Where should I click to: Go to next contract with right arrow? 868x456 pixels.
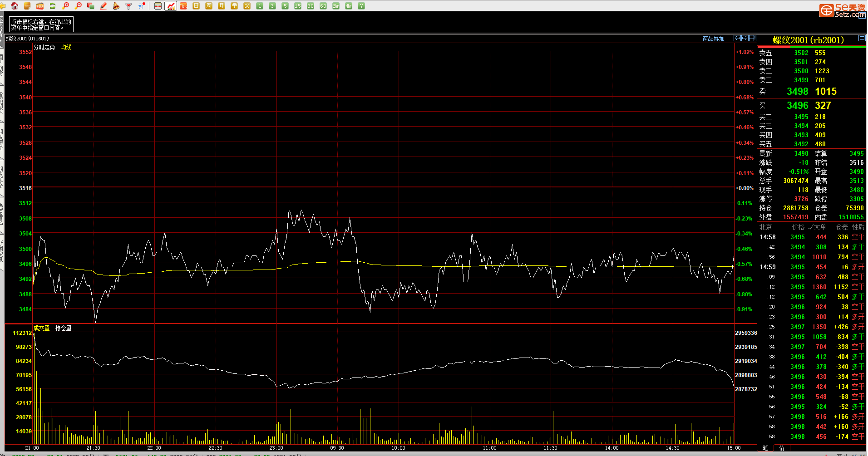click(x=745, y=38)
